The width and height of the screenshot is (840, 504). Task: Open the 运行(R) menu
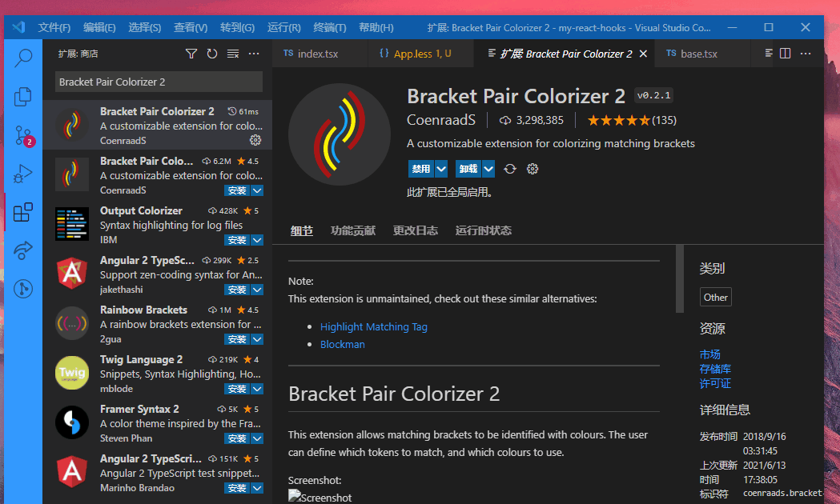[x=284, y=27]
